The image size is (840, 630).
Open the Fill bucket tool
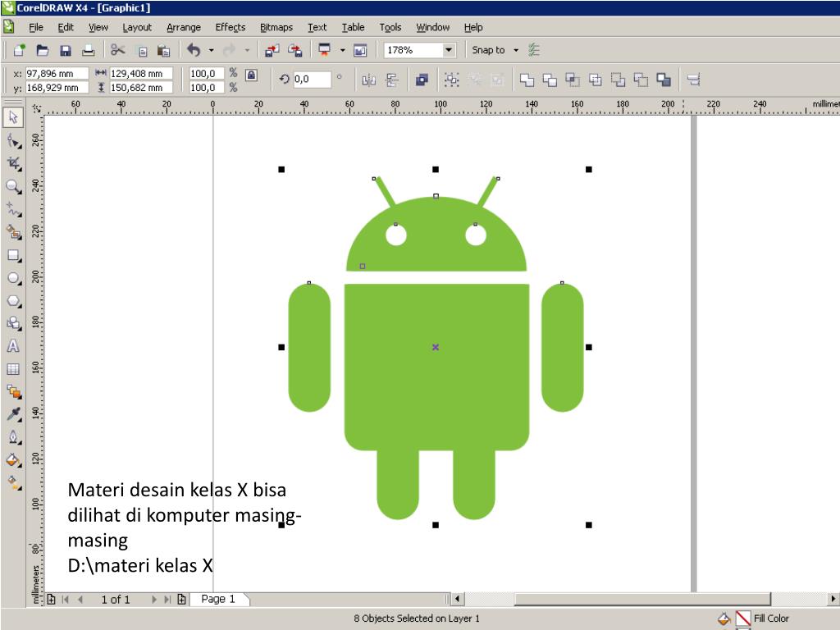13,460
